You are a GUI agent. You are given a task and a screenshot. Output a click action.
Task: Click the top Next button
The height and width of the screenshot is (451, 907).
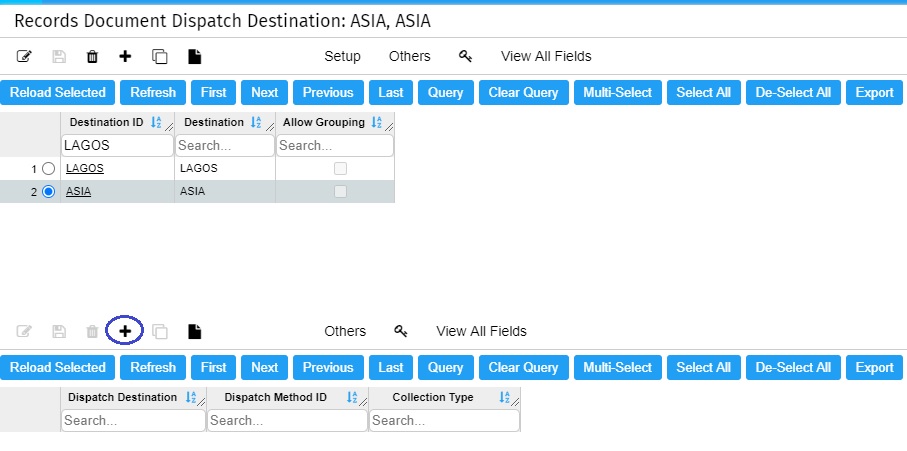(x=264, y=93)
